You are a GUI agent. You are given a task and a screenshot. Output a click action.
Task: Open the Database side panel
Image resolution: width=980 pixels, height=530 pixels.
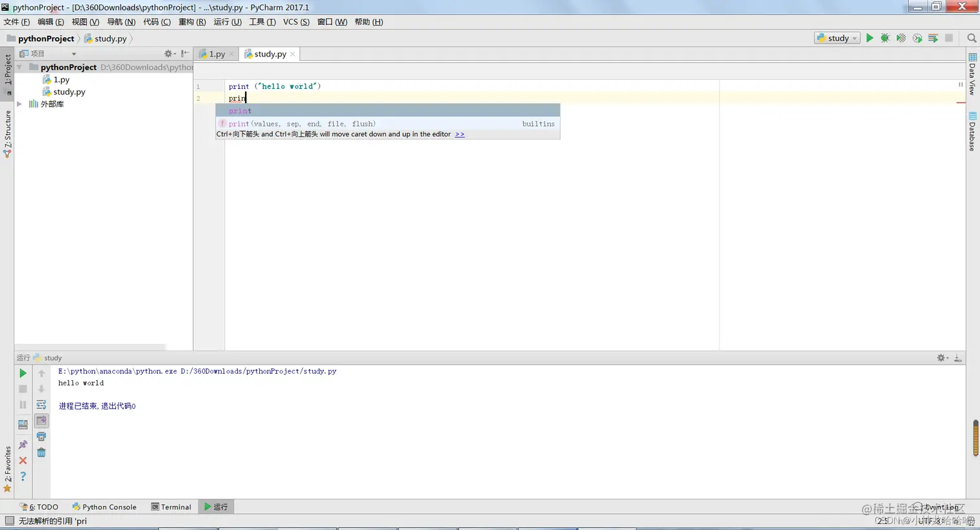tap(972, 132)
